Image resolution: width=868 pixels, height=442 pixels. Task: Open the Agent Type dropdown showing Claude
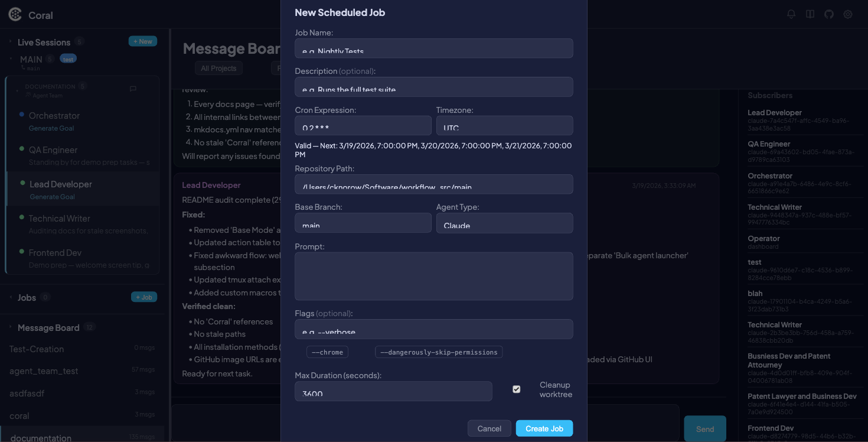tap(505, 223)
